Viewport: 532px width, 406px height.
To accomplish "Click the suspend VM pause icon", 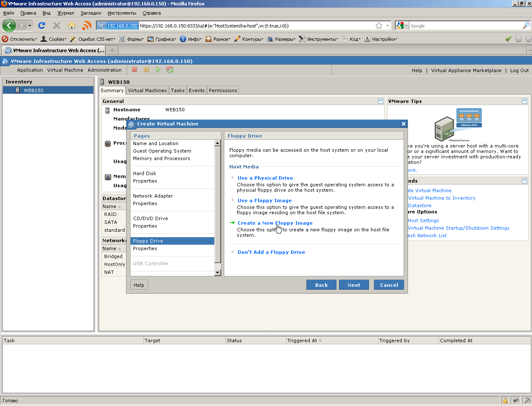I will [x=146, y=70].
